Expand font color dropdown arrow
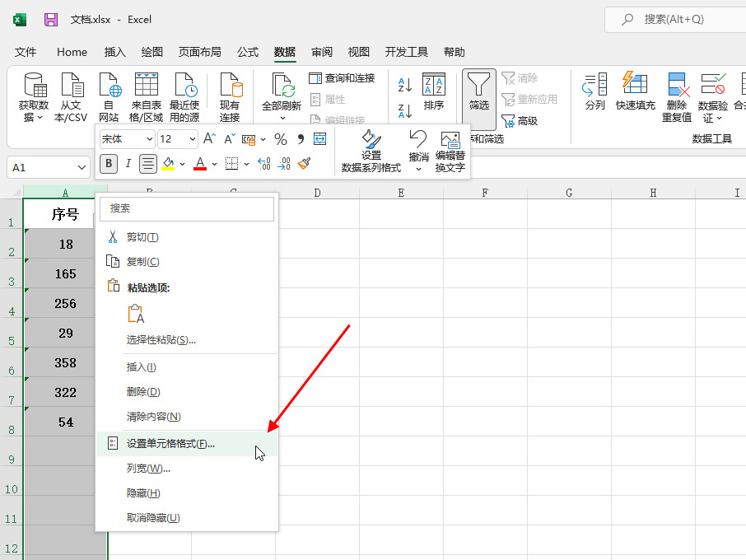Image resolution: width=746 pixels, height=560 pixels. [215, 164]
